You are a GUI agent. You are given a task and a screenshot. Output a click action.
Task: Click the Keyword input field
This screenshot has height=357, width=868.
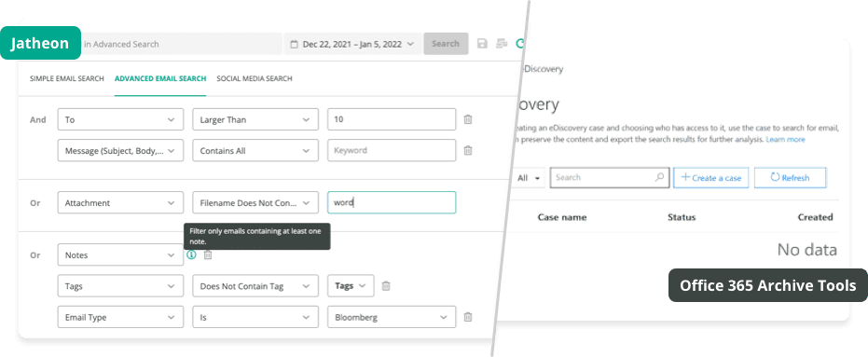coord(392,150)
